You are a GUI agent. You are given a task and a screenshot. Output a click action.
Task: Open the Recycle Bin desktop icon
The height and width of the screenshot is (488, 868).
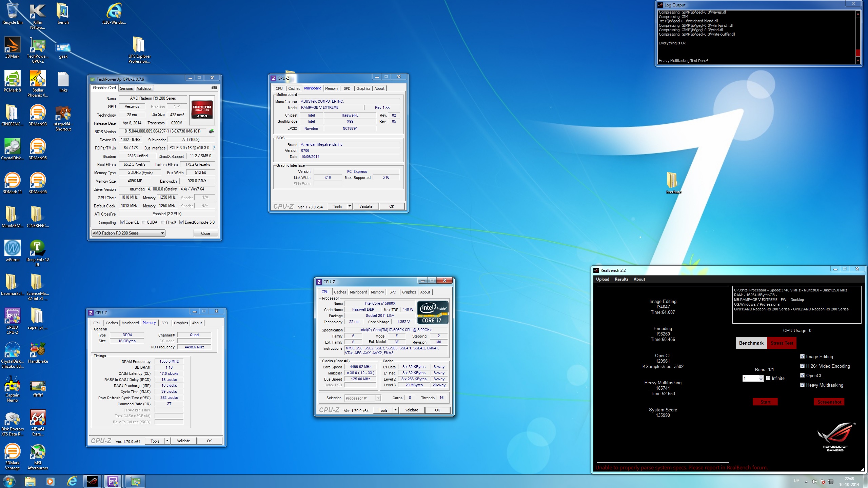tap(13, 14)
